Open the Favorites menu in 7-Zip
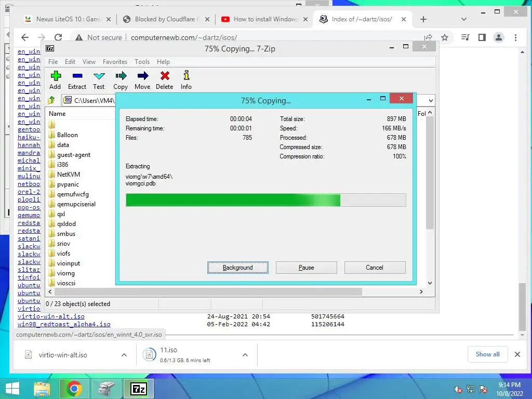Screen dimensions: 532x399 click(x=115, y=62)
